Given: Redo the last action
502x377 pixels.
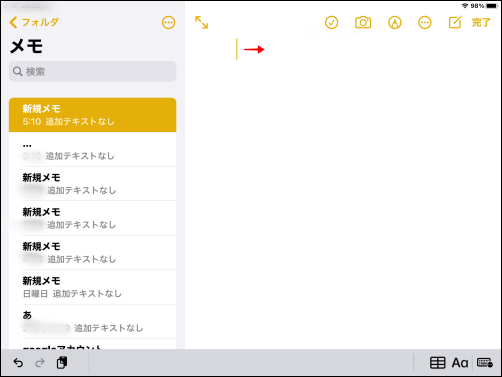Looking at the screenshot, I should (40, 362).
